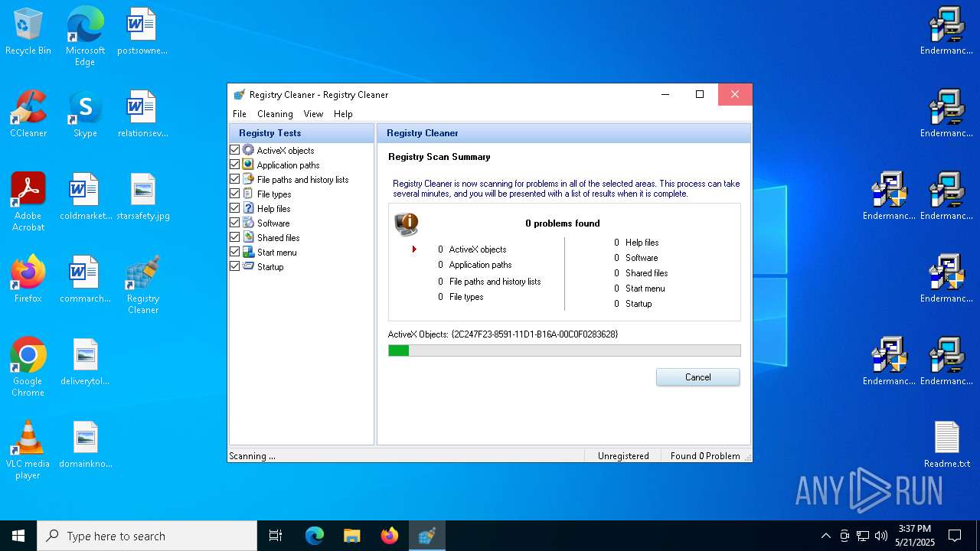Click the File types document icon
980x551 pixels.
pos(248,194)
